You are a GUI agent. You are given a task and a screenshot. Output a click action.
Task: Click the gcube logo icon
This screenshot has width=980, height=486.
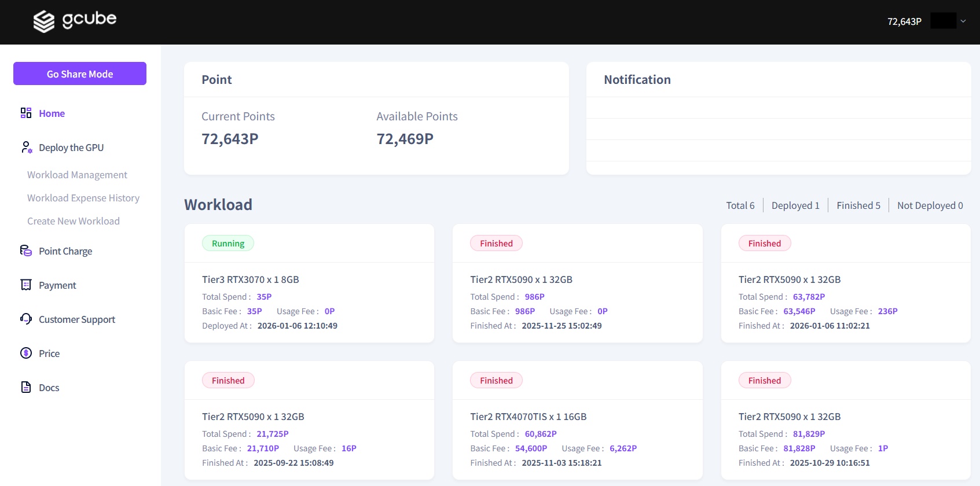[x=44, y=21]
